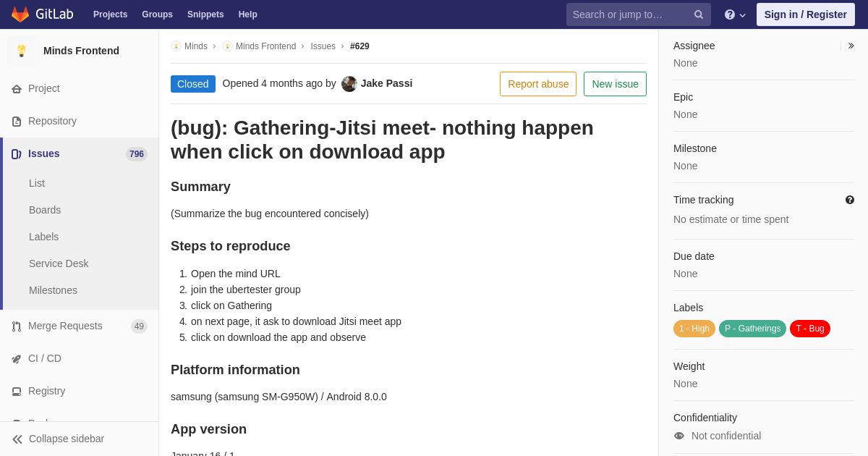Open the Help question mark dropdown
This screenshot has width=868, height=456.
click(735, 14)
